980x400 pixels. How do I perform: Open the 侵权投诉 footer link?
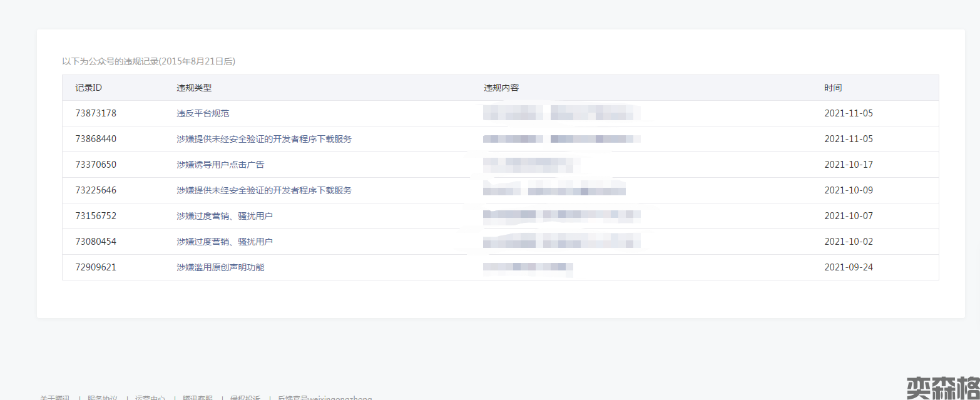click(x=245, y=397)
